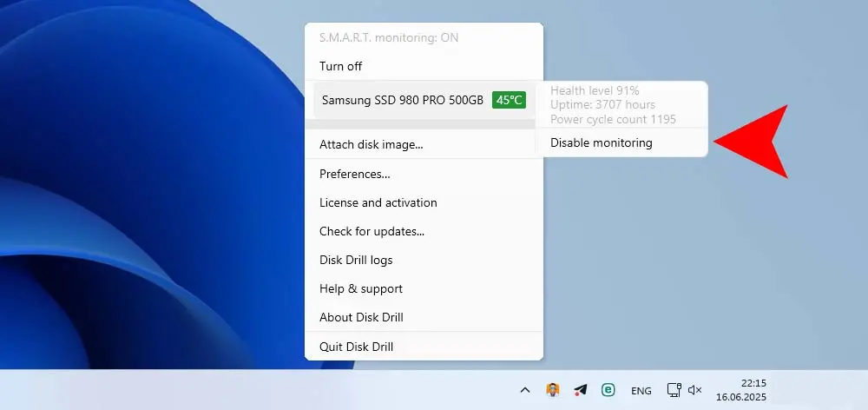
Task: Choose Disable monitoring in submenu
Action: click(621, 143)
